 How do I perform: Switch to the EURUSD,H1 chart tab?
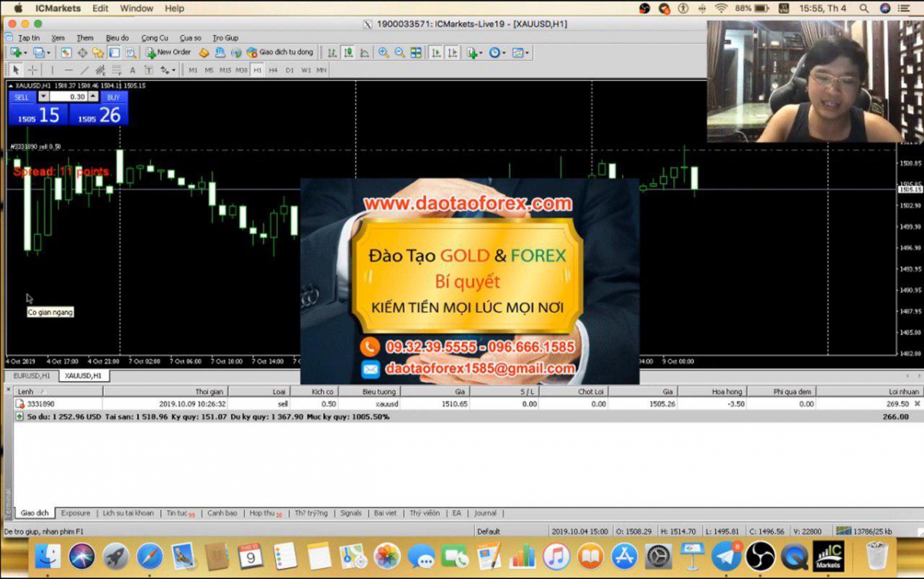click(32, 376)
